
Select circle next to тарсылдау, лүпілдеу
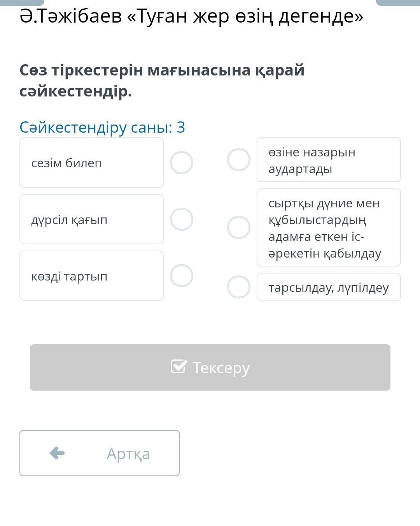238,287
